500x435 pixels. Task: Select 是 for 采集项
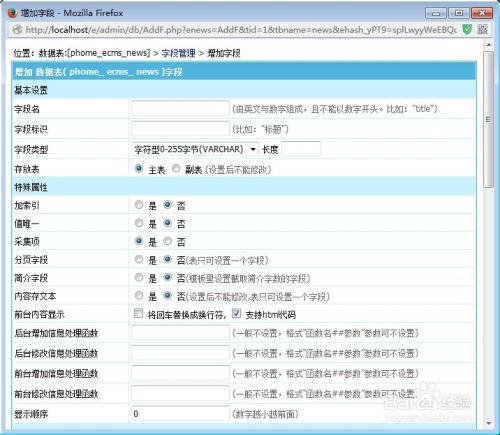(139, 241)
